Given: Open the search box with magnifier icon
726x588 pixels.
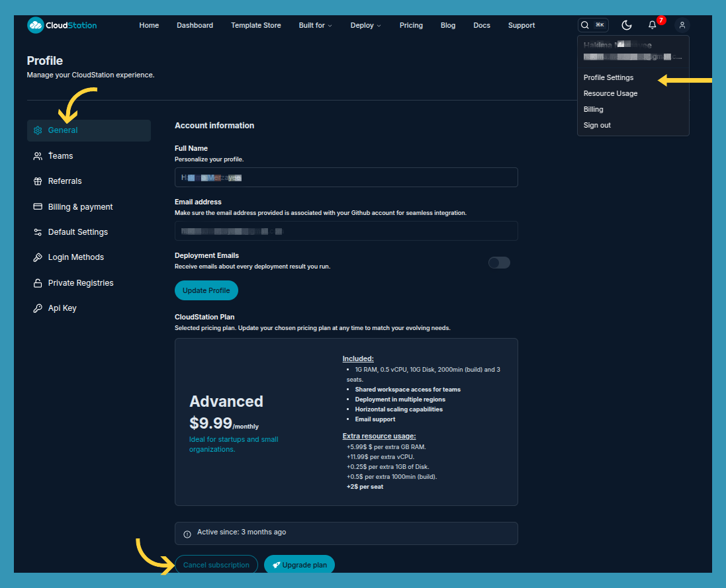Looking at the screenshot, I should 593,25.
